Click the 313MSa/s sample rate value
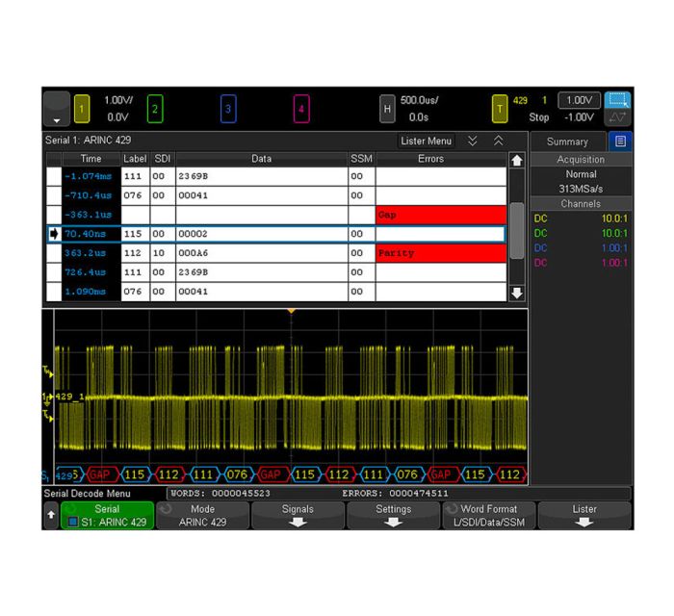The image size is (674, 616). (581, 189)
